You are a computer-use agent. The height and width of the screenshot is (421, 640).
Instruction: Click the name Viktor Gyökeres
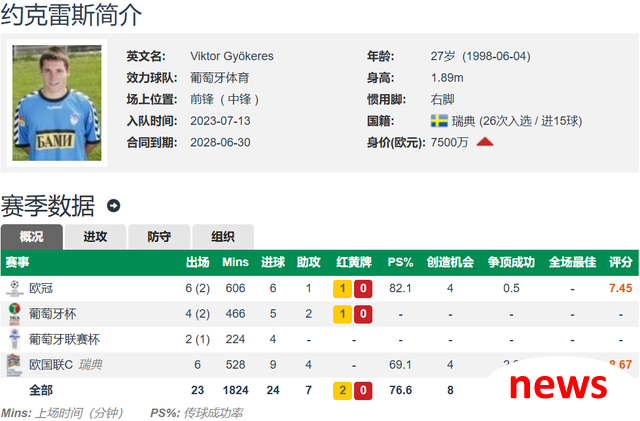[x=232, y=56]
